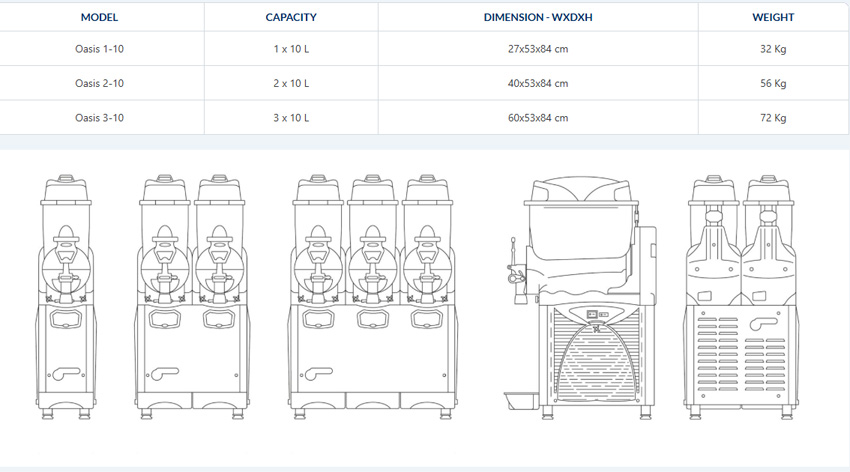Click the 1 x 10 L capacity value
This screenshot has height=472, width=850.
[x=291, y=49]
